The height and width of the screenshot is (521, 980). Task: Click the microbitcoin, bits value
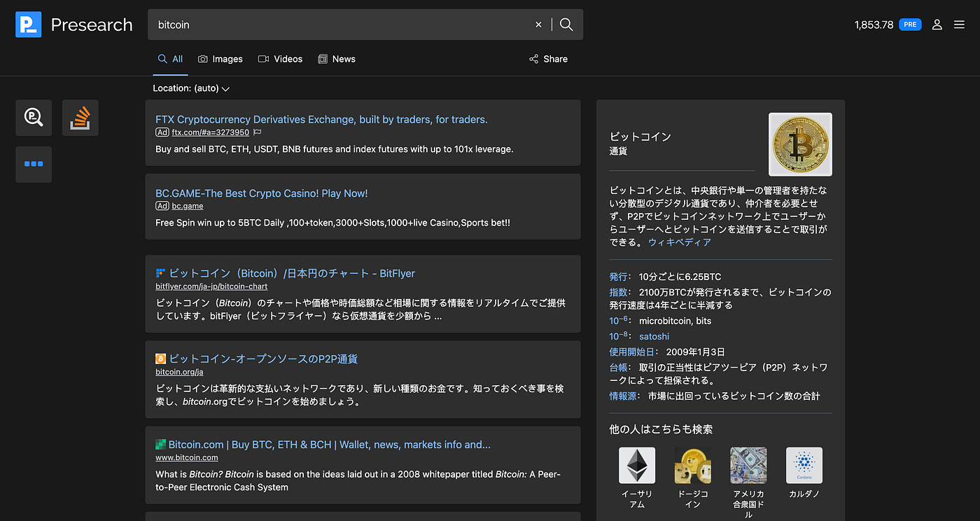click(x=675, y=321)
